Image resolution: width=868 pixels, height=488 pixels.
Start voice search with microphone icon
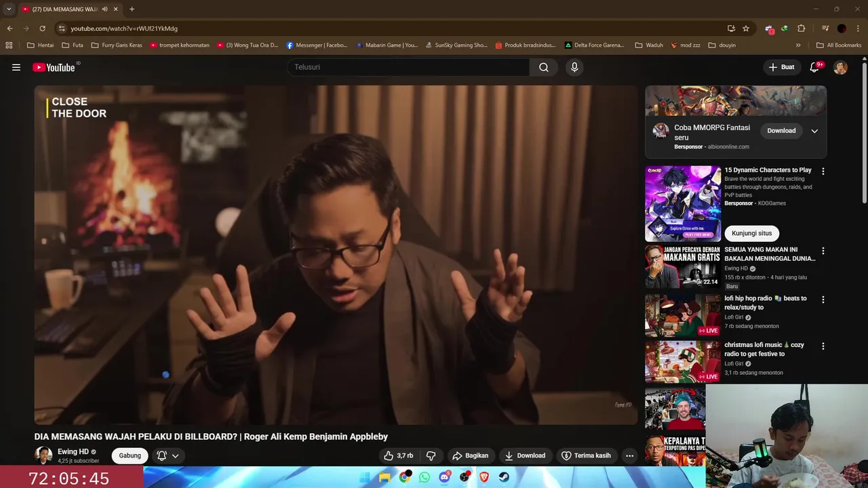point(574,67)
